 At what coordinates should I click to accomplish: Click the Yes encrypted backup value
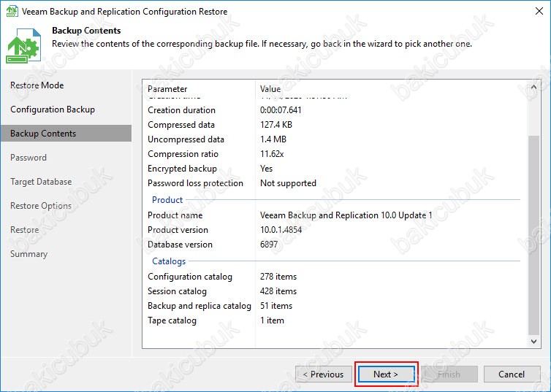[266, 169]
